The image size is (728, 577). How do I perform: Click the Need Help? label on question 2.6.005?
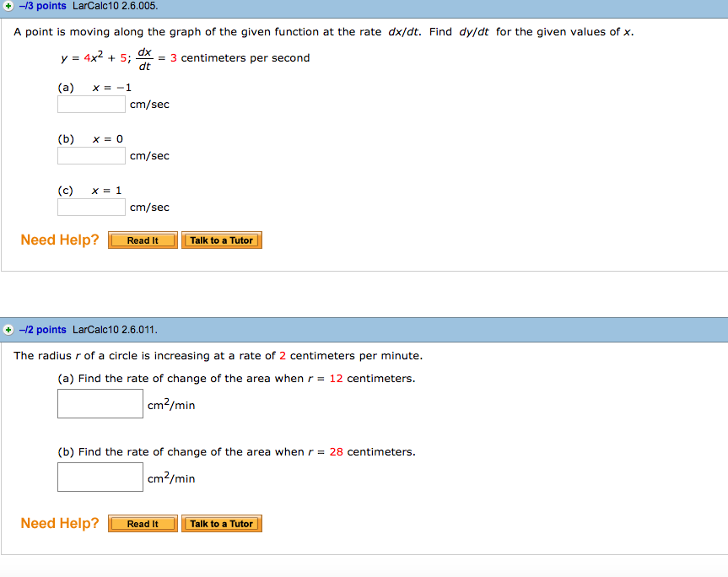coord(59,240)
